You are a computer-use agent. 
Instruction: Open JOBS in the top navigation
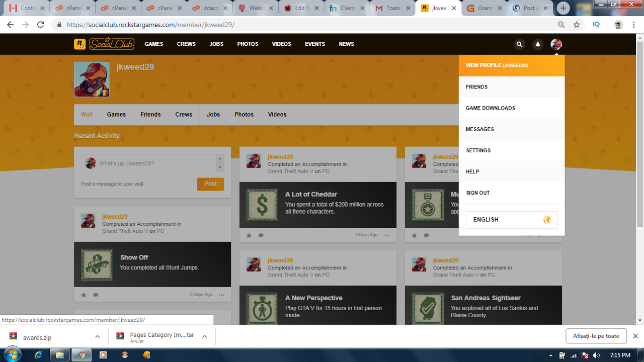pyautogui.click(x=216, y=44)
